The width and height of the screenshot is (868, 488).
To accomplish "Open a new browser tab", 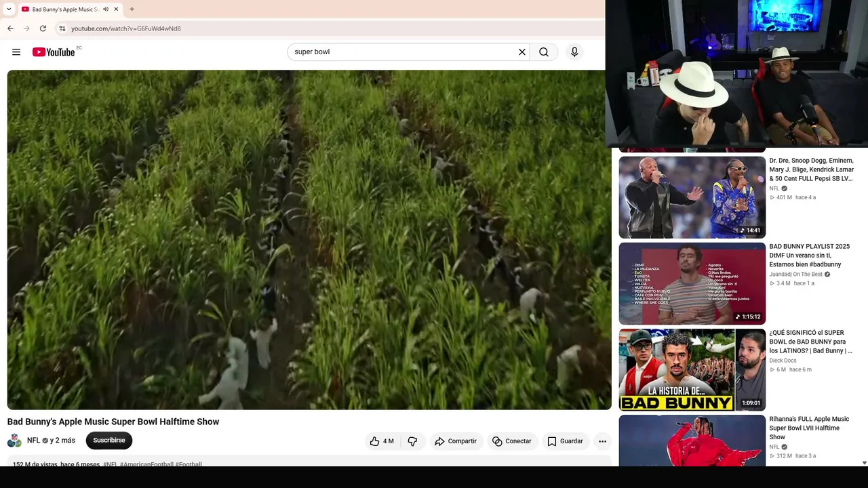I will (132, 9).
